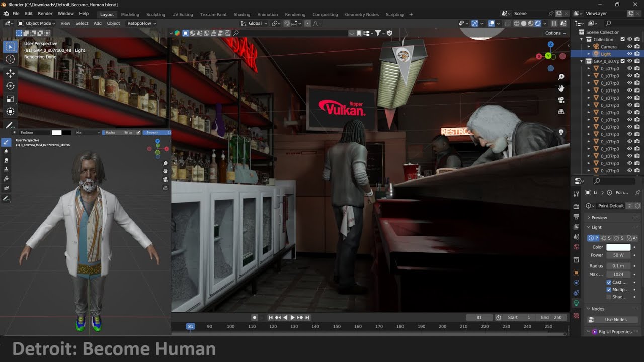Image resolution: width=644 pixels, height=362 pixels.
Task: Toggle GRP_0_s07rp collection checkbox
Action: point(622,61)
